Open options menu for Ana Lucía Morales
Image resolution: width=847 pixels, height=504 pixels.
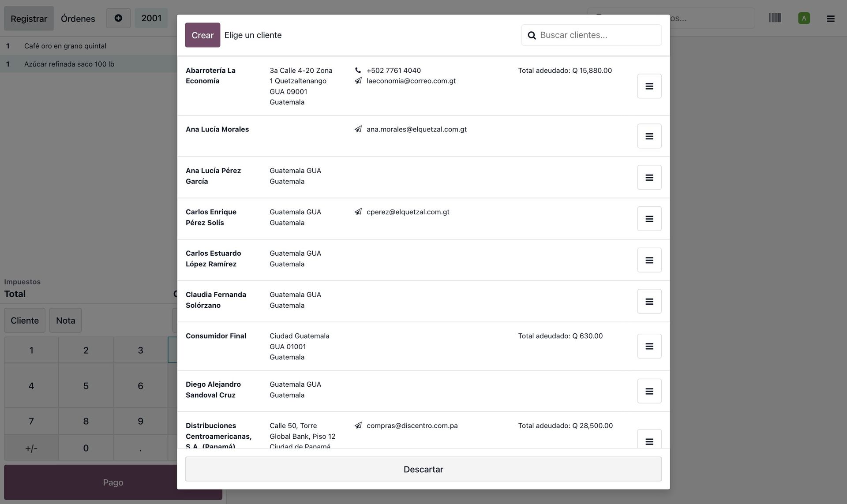[649, 136]
